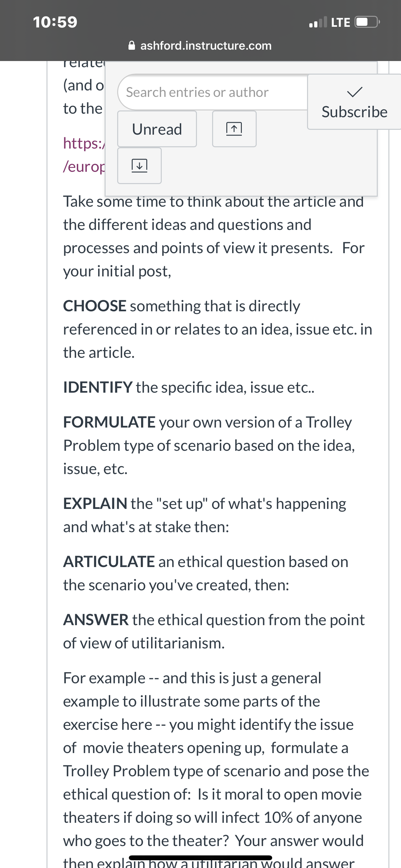The height and width of the screenshot is (868, 401).
Task: Tap the battery indicator in status bar
Action: [367, 22]
